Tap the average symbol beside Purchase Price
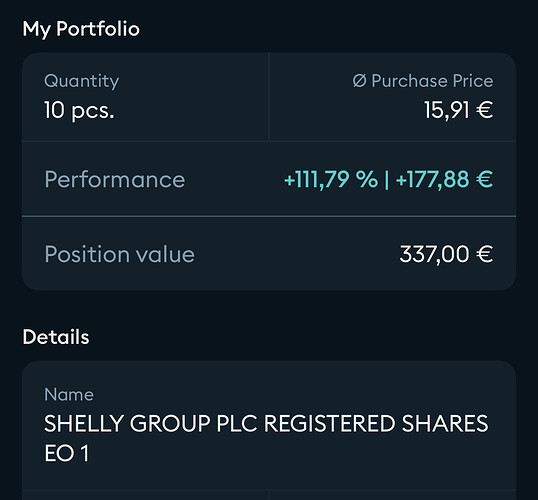The image size is (538, 500). (359, 81)
